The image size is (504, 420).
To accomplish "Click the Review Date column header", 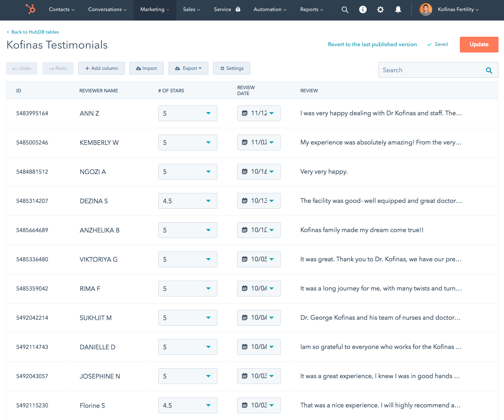I will (246, 90).
